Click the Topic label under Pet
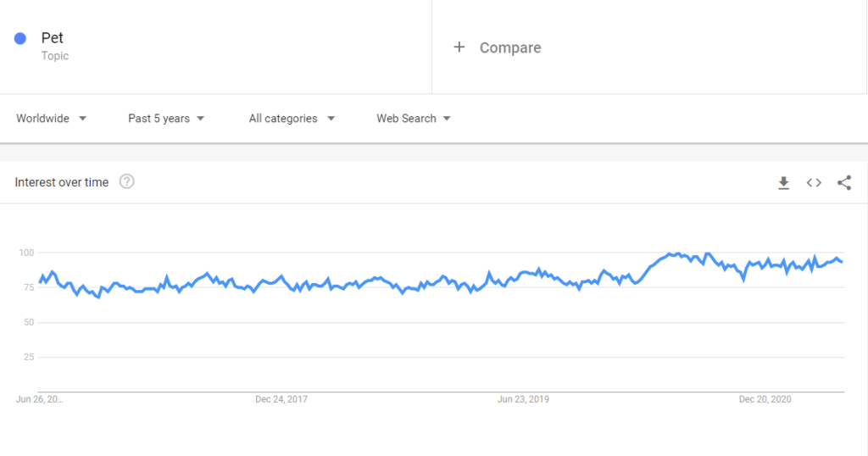868x456 pixels. (x=55, y=56)
